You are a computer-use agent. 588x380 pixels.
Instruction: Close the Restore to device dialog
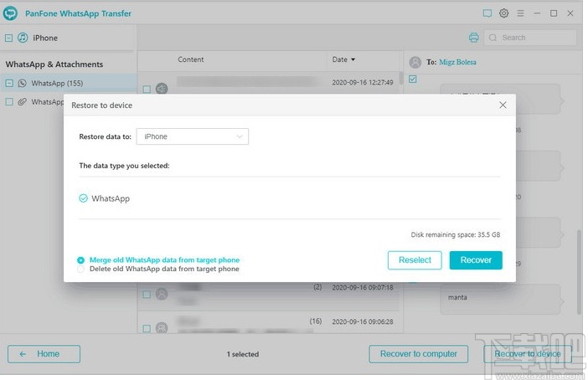click(x=503, y=105)
